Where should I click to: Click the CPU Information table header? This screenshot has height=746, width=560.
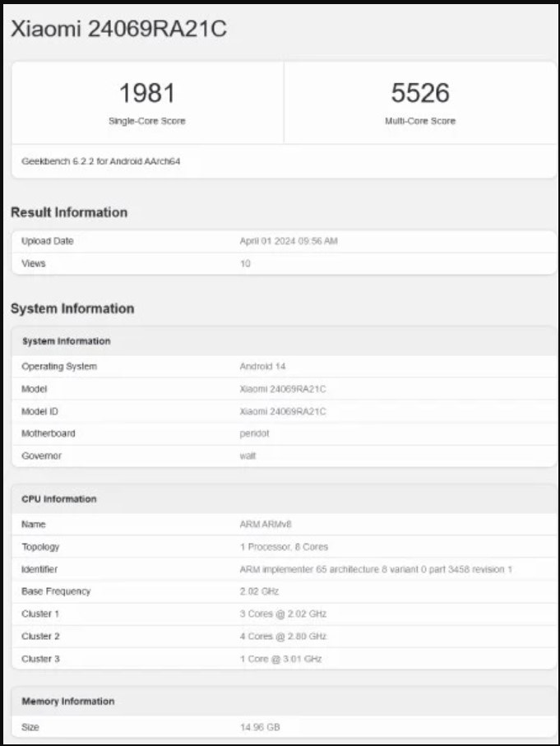59,499
